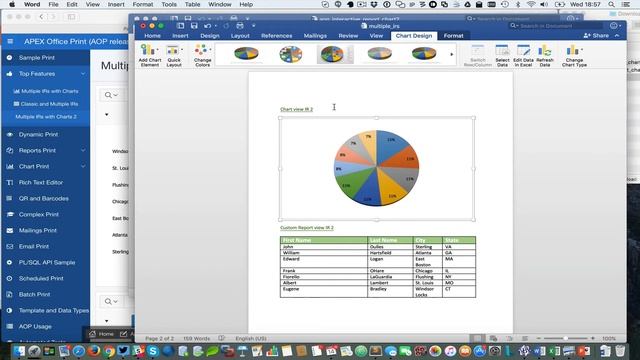Open the Insert ribbon tab
Viewport: 640px width, 360px height.
click(180, 36)
